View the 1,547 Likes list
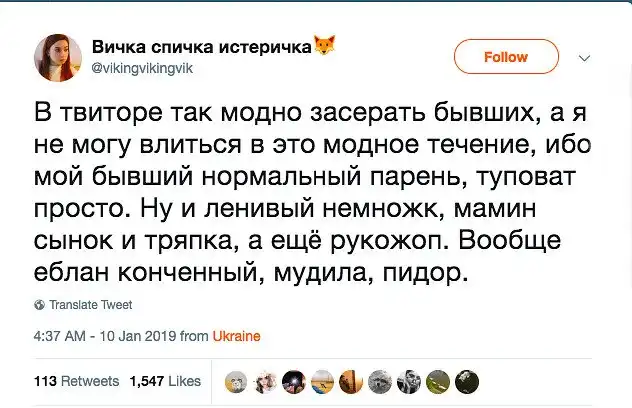The height and width of the screenshot is (408, 632). tap(165, 381)
